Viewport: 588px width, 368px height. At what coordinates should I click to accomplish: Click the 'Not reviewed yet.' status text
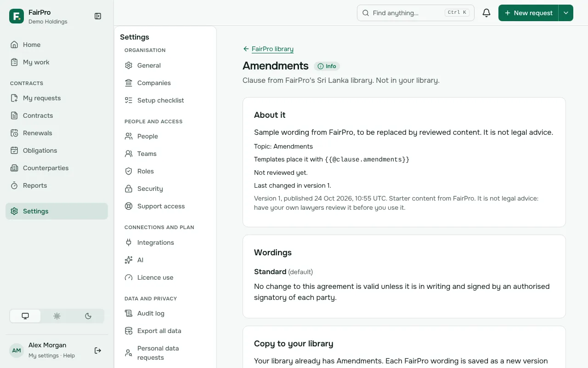point(281,172)
